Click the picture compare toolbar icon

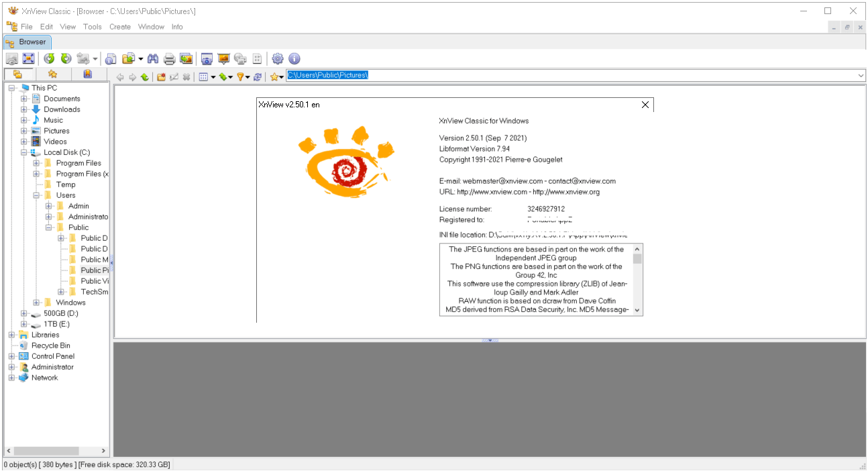(186, 59)
